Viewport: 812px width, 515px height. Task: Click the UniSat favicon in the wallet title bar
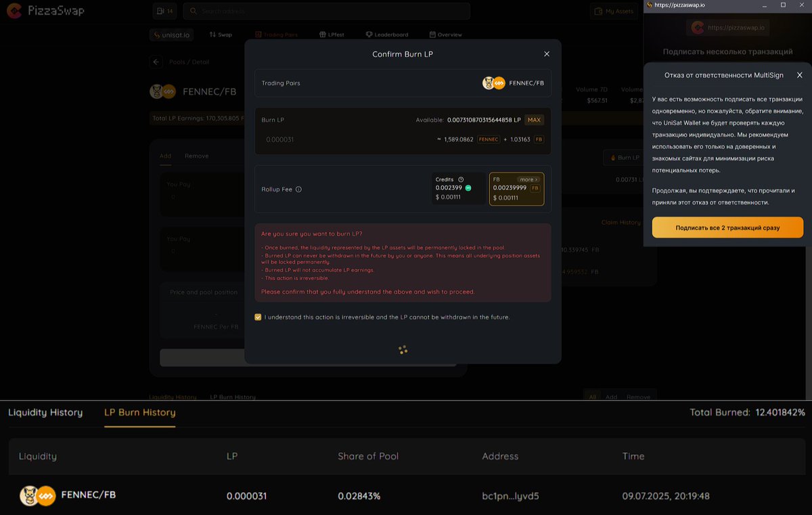(649, 5)
